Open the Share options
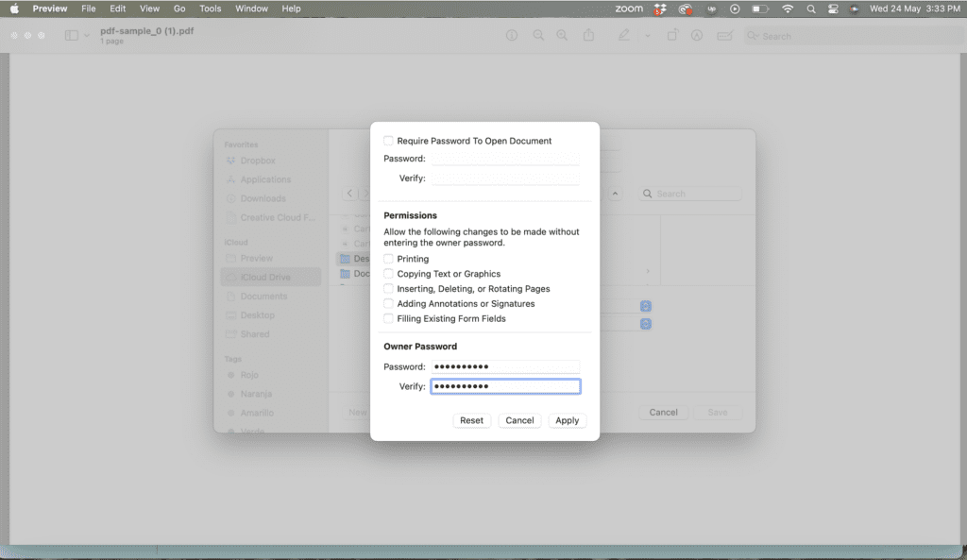The height and width of the screenshot is (560, 967). pyautogui.click(x=586, y=35)
